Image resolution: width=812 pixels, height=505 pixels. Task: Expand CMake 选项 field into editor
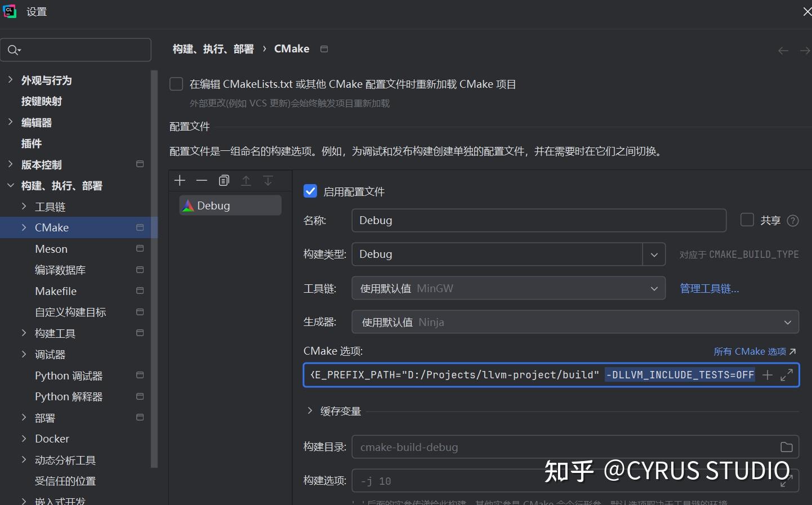tap(787, 374)
